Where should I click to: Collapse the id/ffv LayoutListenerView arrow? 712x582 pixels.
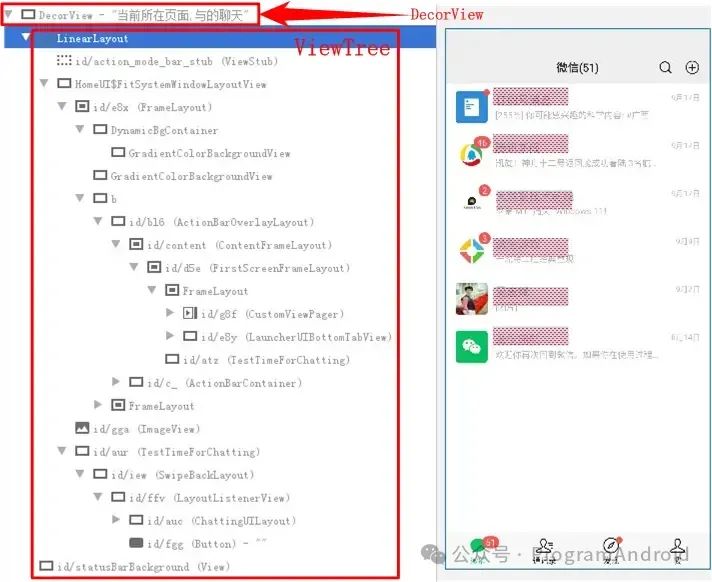click(98, 497)
